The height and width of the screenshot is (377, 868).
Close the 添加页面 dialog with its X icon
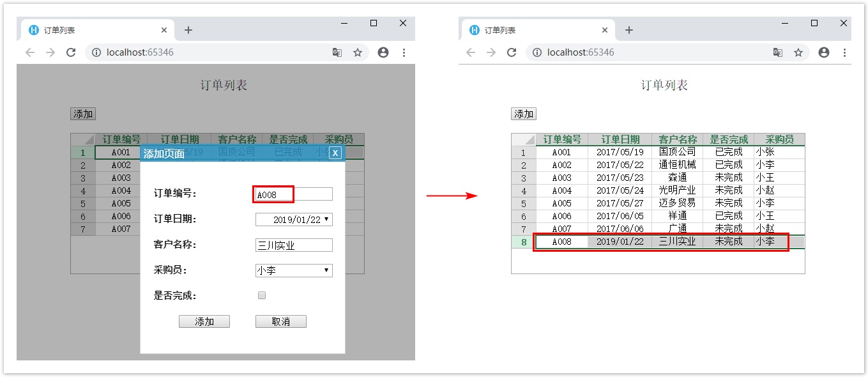pos(335,153)
